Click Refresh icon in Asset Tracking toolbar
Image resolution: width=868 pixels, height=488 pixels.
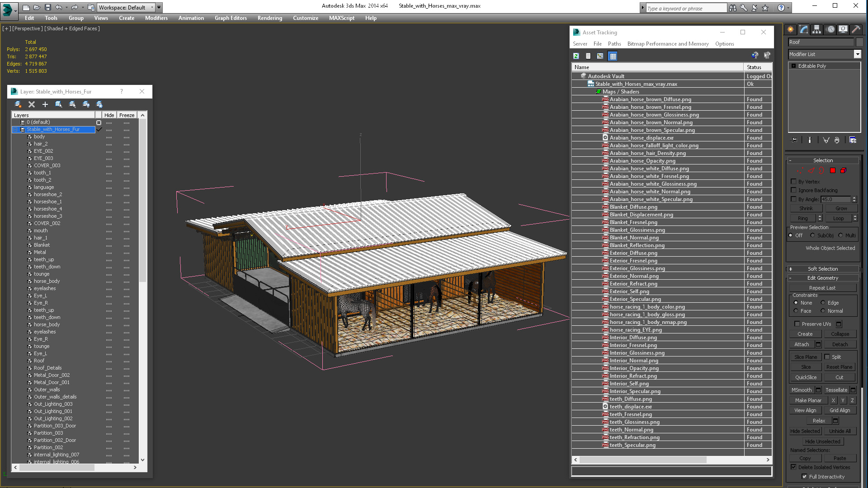[576, 56]
